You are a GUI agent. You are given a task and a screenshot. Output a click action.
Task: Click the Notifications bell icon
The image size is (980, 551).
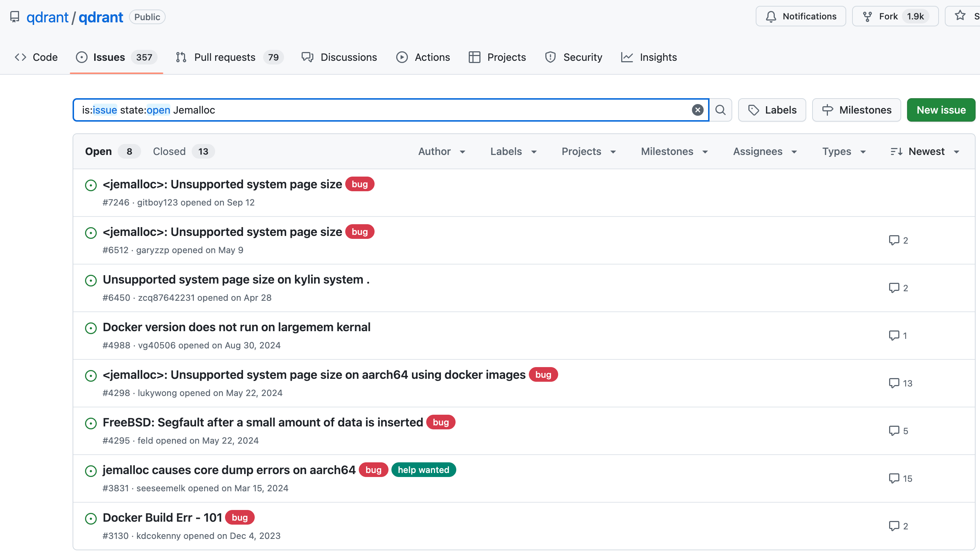coord(771,16)
